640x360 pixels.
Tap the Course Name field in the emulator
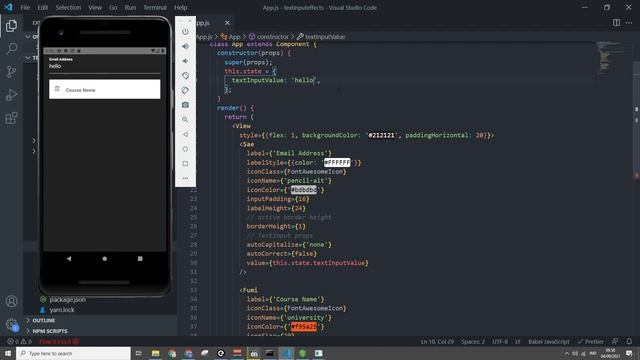[x=104, y=89]
